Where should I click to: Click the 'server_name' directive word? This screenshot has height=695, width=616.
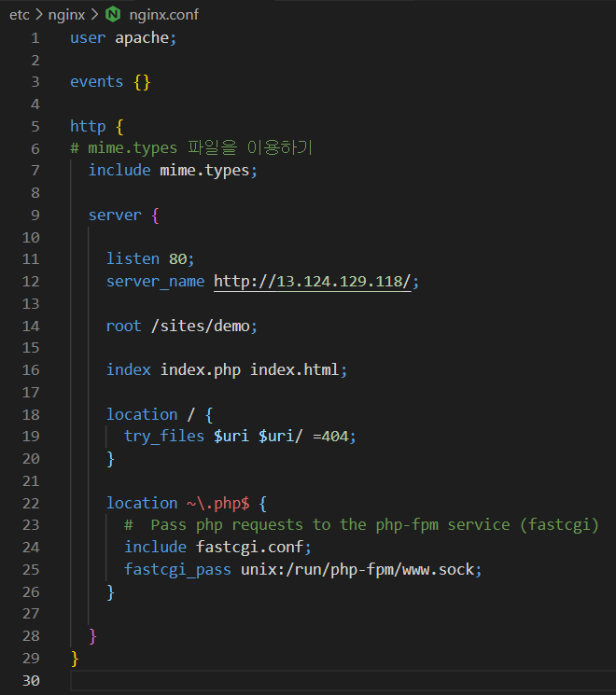tap(155, 282)
